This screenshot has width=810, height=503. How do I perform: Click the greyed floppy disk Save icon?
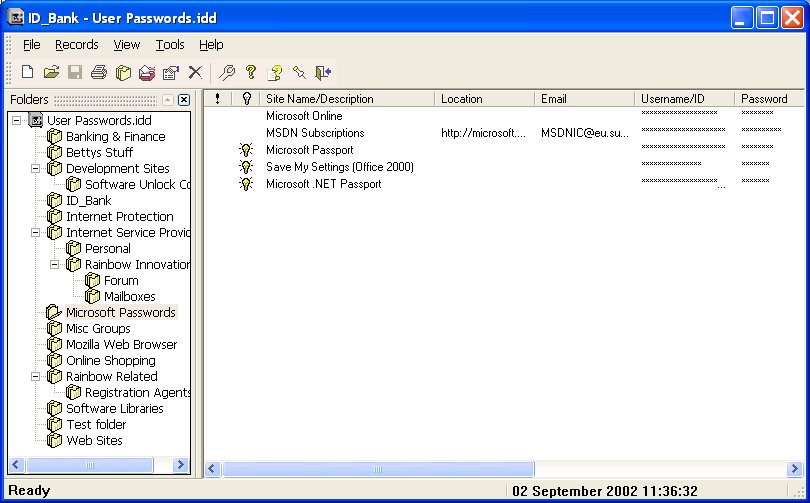(x=75, y=72)
